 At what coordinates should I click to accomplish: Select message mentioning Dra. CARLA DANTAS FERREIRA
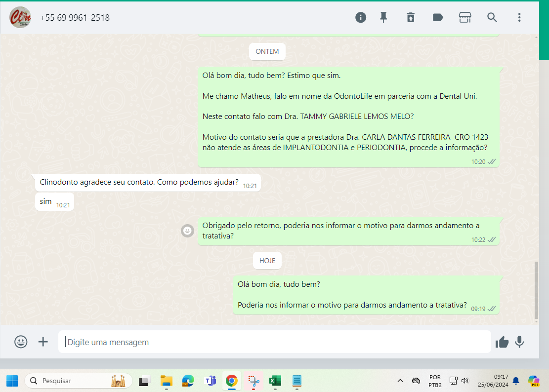(348, 117)
